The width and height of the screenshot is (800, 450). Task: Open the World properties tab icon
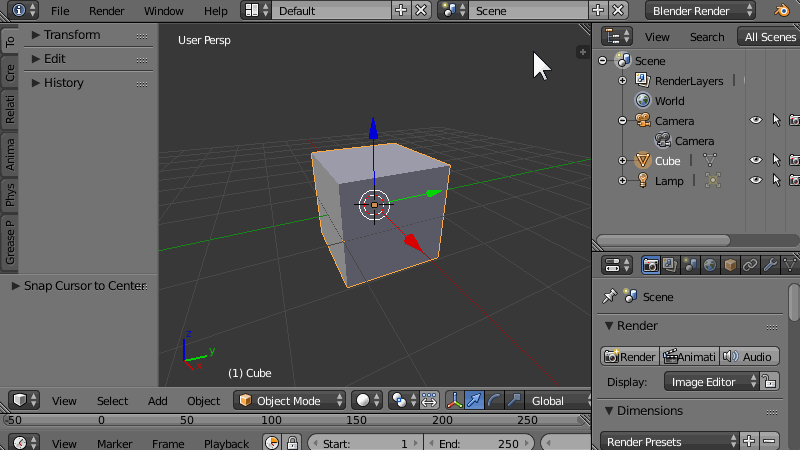pos(709,265)
